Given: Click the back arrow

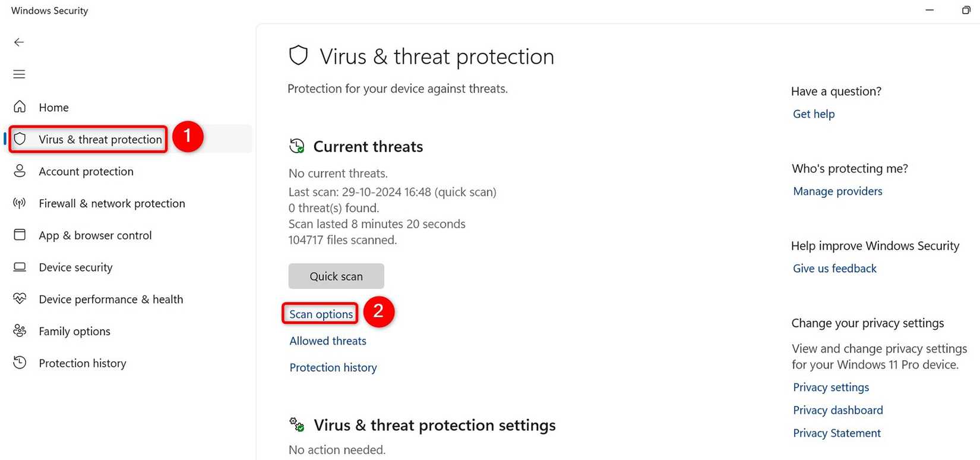Looking at the screenshot, I should (18, 42).
